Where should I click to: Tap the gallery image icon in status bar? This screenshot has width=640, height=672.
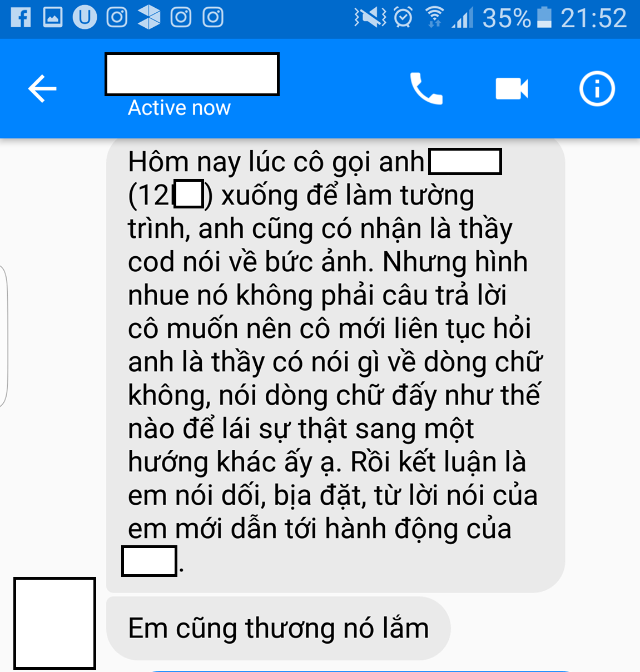tap(53, 18)
